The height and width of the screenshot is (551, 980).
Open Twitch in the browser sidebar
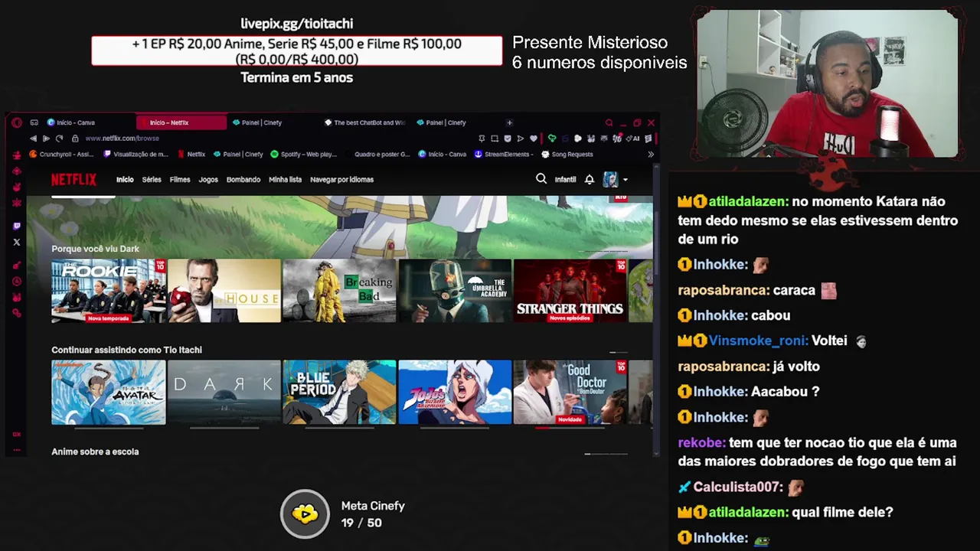[x=17, y=227]
